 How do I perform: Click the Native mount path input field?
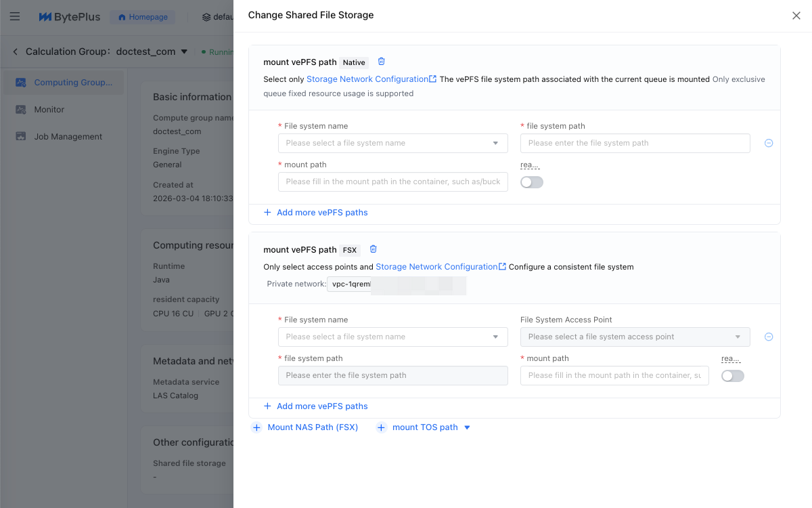[x=392, y=182]
